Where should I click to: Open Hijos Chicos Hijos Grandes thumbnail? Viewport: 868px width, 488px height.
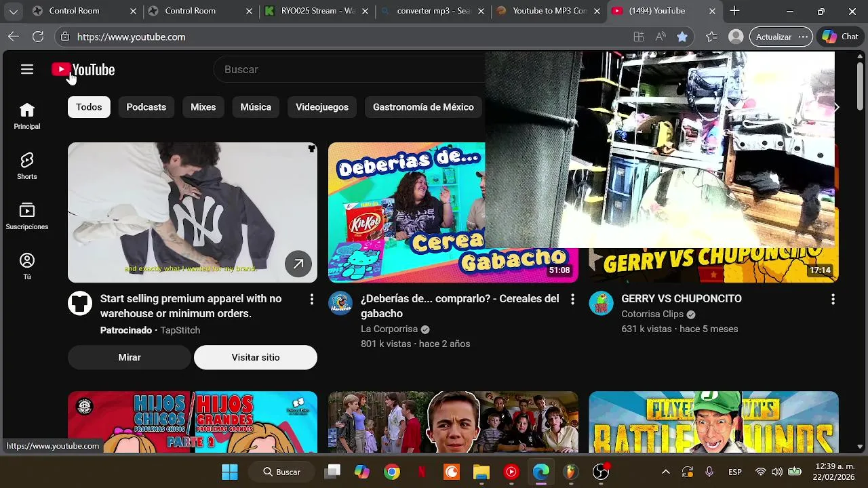[x=193, y=422]
